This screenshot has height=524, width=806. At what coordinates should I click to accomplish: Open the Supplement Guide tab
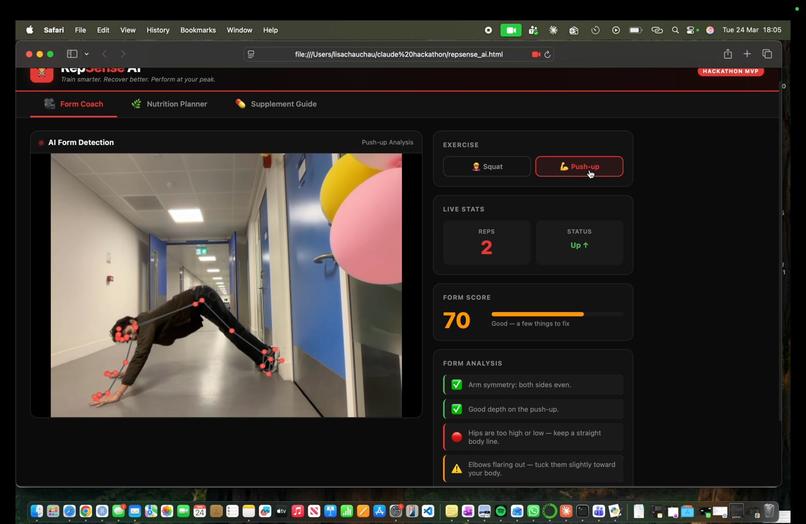(x=276, y=104)
